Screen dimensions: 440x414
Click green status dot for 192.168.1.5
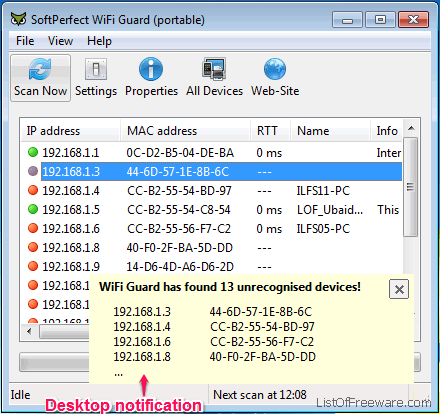33,209
